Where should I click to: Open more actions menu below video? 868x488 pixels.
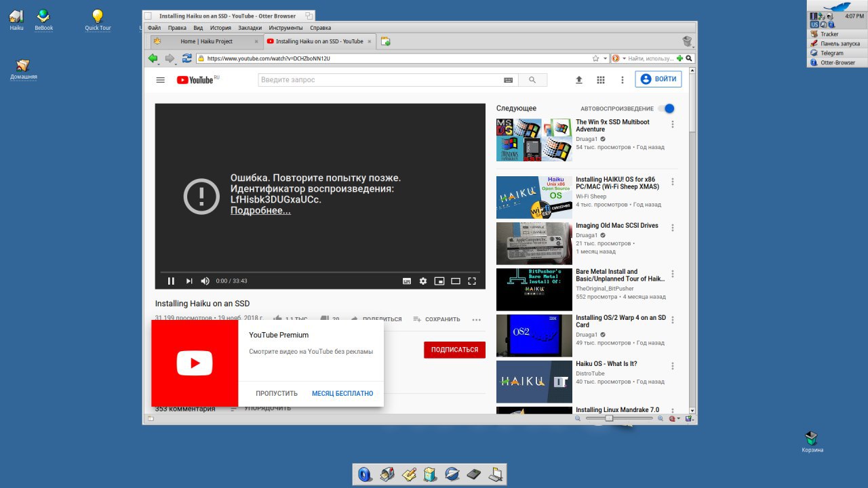tap(477, 319)
